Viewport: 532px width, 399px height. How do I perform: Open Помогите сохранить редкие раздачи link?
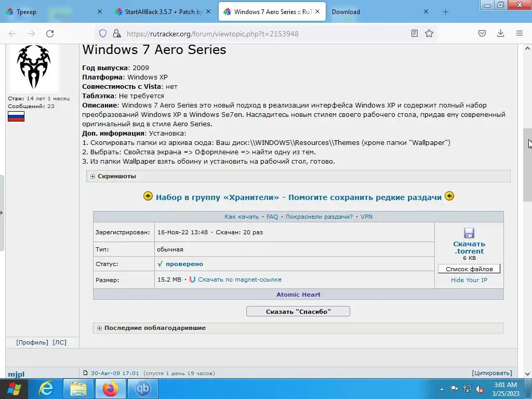pyautogui.click(x=365, y=197)
